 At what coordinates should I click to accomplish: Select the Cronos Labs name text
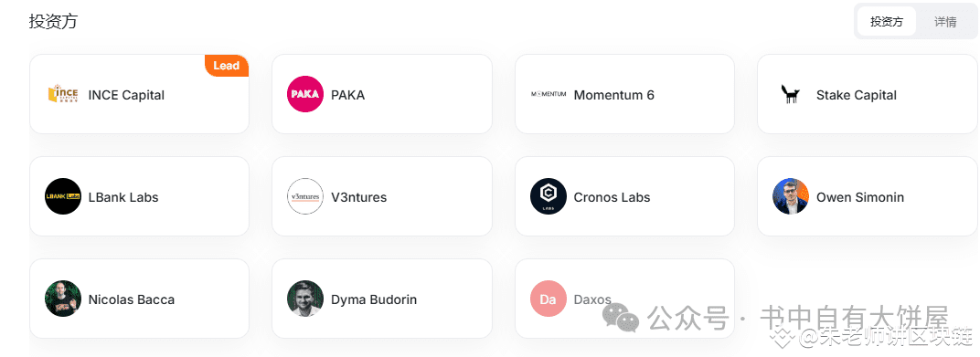click(x=612, y=197)
